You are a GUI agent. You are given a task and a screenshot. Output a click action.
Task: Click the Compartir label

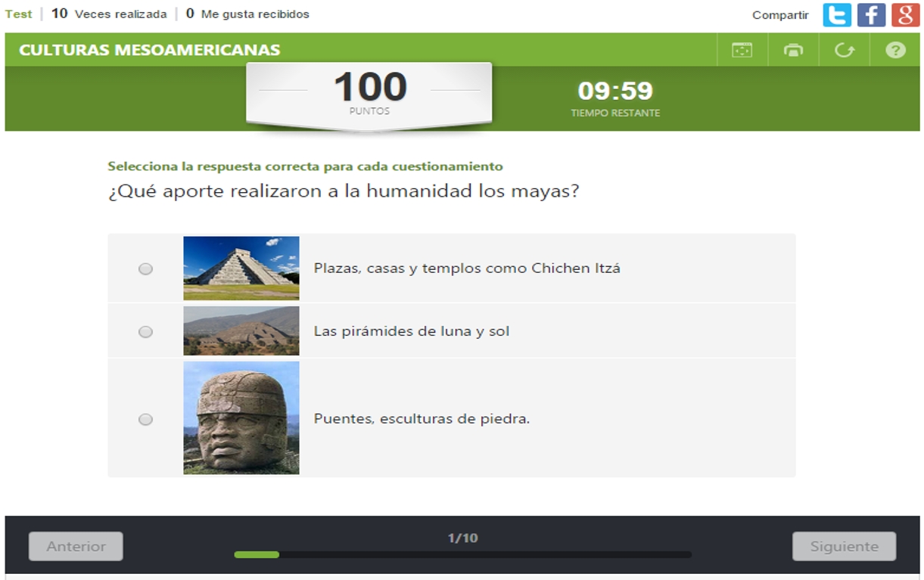click(780, 15)
